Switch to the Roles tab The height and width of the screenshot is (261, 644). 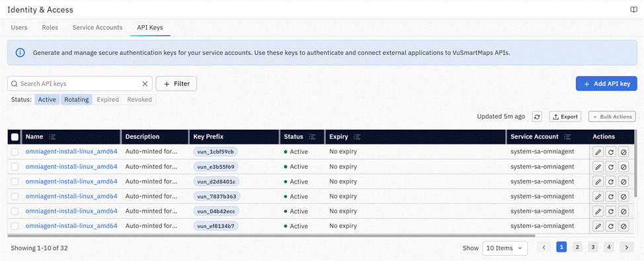coord(50,28)
